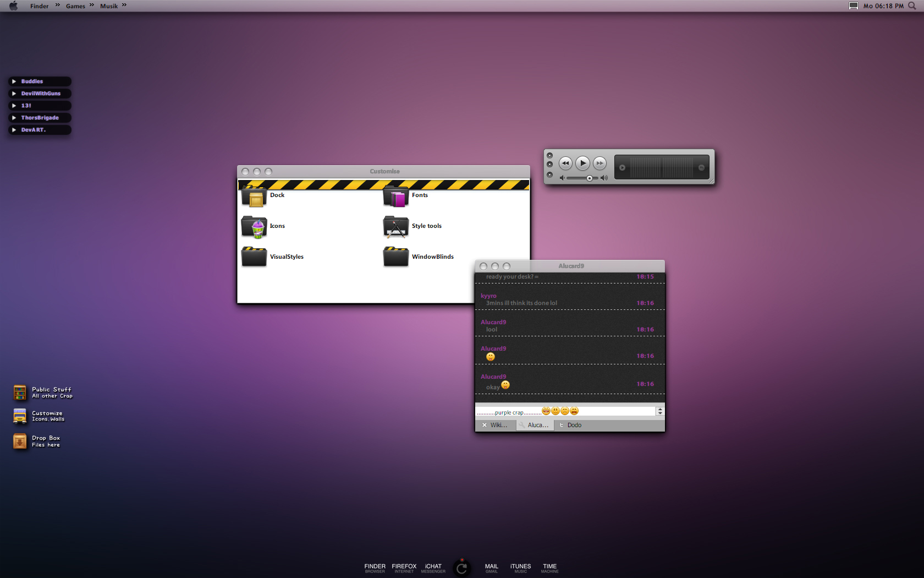Viewport: 924px width, 578px height.
Task: Open the Icons folder with the smoothie cup
Action: pyautogui.click(x=254, y=226)
